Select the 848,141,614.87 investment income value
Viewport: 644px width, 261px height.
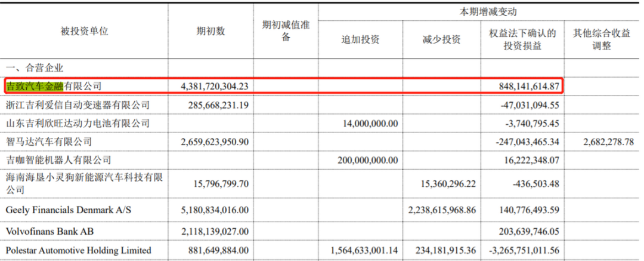(x=528, y=86)
